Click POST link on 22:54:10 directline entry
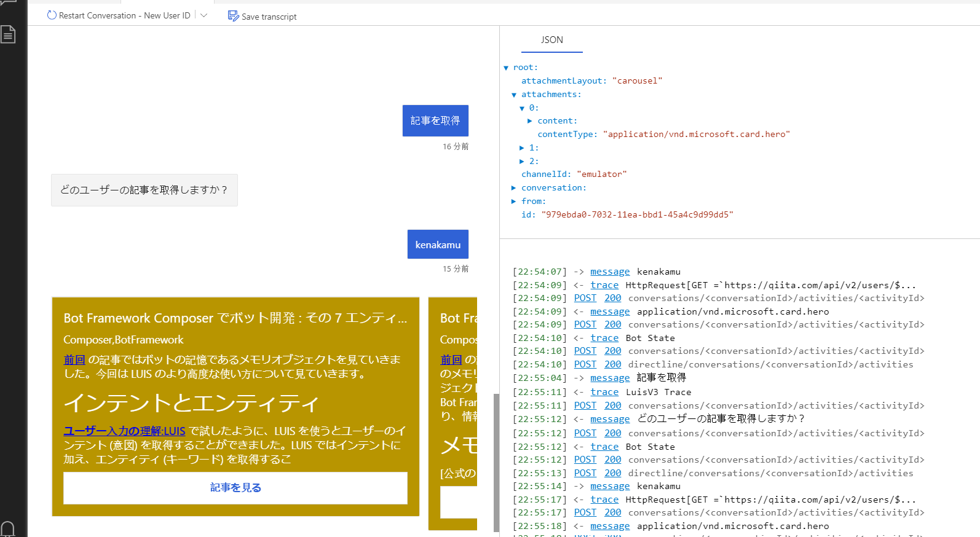Screen dimensions: 980x537 coord(585,364)
